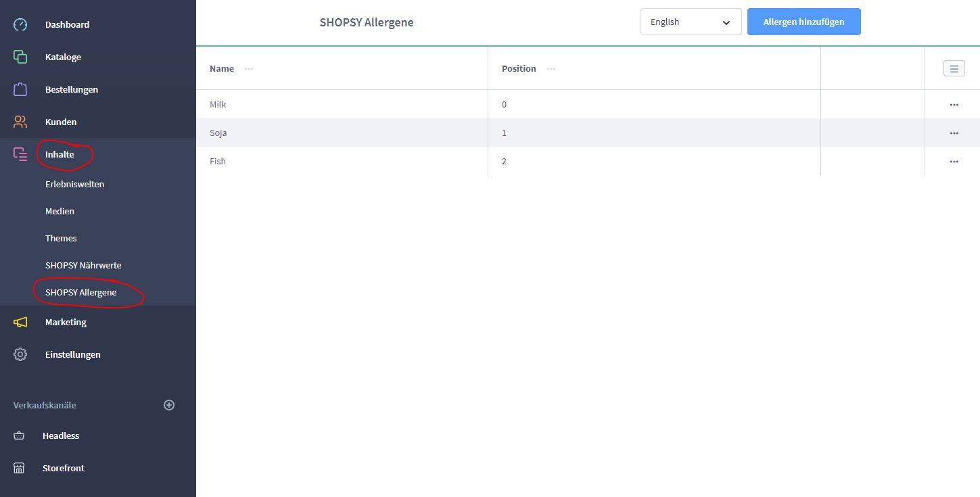Click the SHOPSY Allergene page title
Screen dimensions: 980x497
coord(367,22)
